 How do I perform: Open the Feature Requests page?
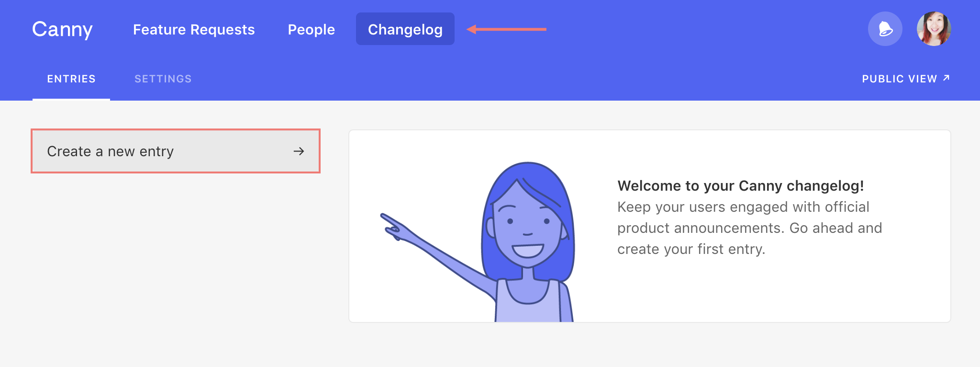194,30
